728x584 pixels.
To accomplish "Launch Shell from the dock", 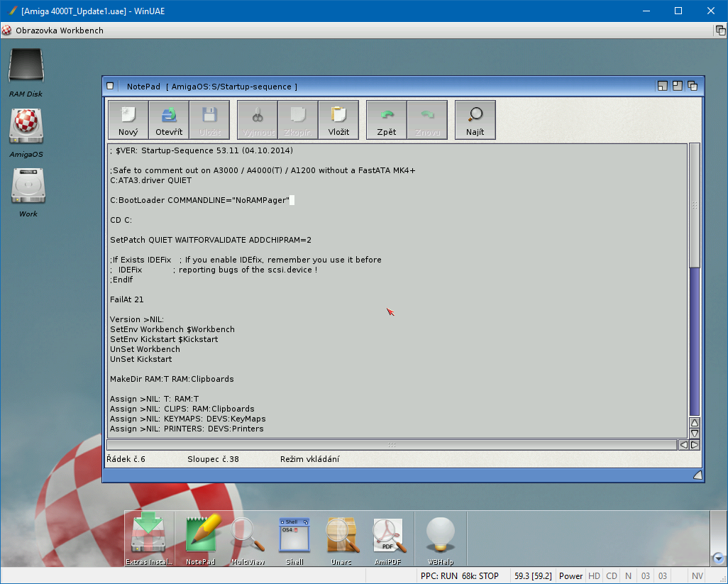I will coord(294,536).
